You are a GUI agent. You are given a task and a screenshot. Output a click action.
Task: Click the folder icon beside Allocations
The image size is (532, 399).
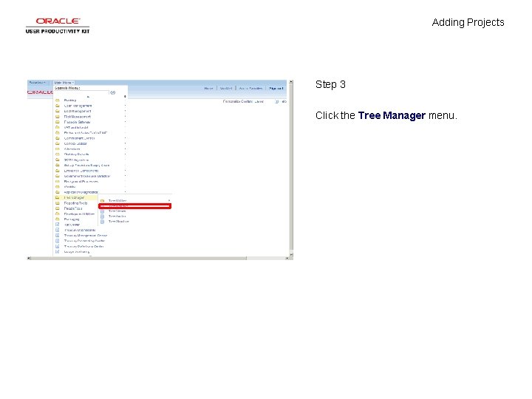58,149
